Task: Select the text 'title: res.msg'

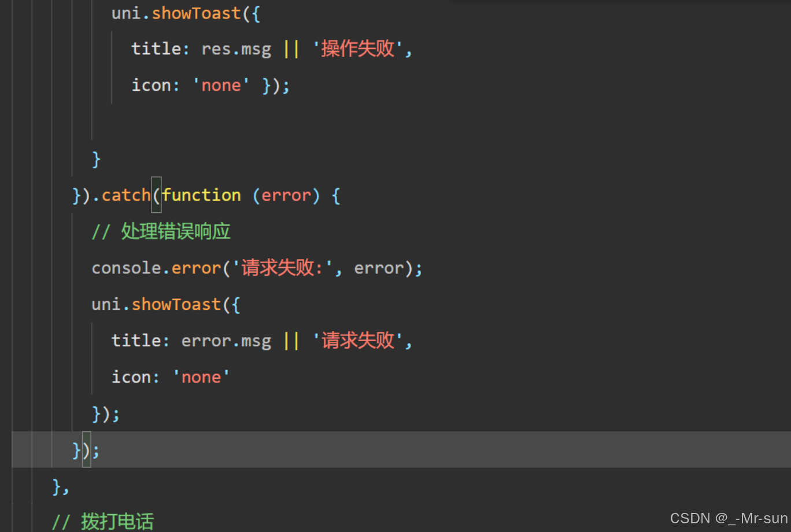Action: [201, 49]
